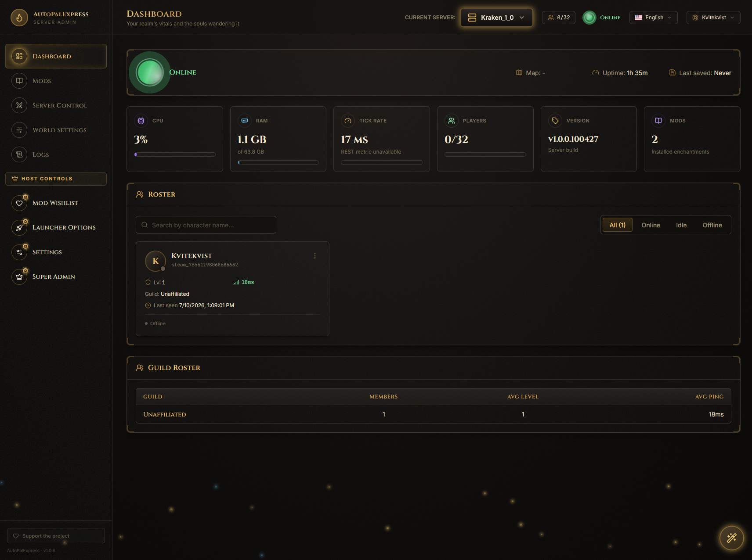Select the Unaffiliated guild row

[x=434, y=414]
